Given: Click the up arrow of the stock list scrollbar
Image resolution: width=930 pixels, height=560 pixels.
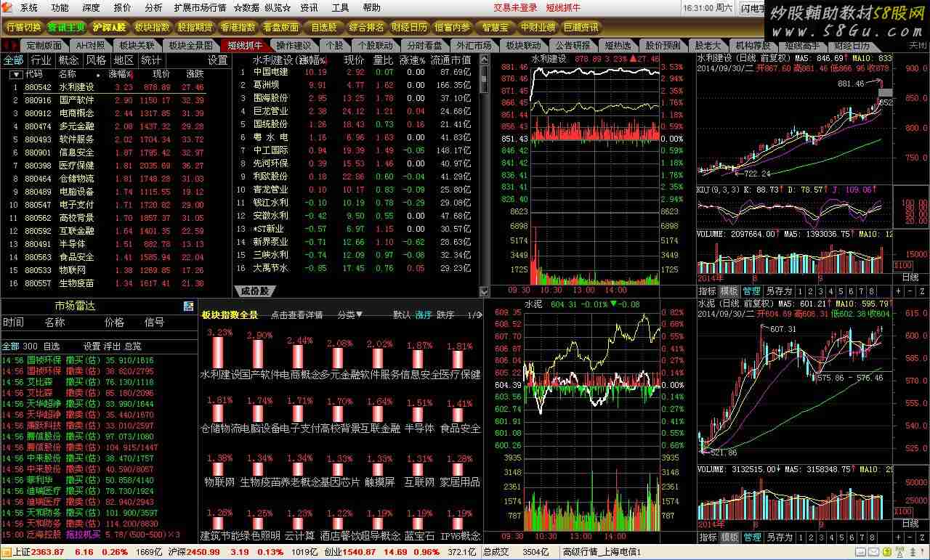Looking at the screenshot, I should [485, 59].
